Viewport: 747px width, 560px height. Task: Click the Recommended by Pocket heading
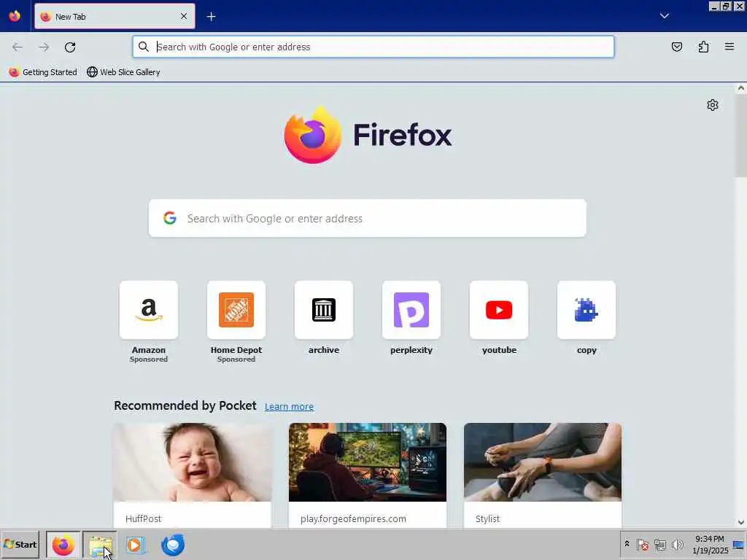(x=185, y=405)
